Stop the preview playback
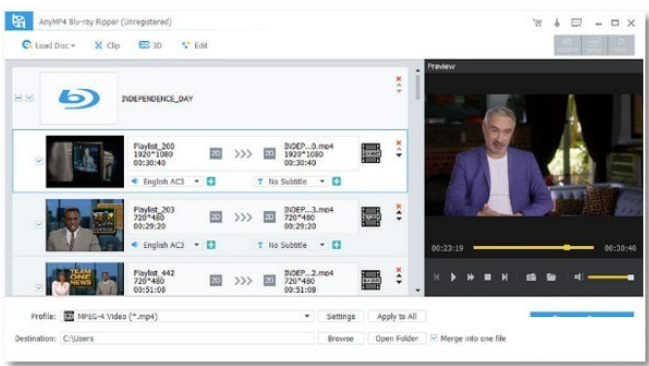 pos(488,277)
